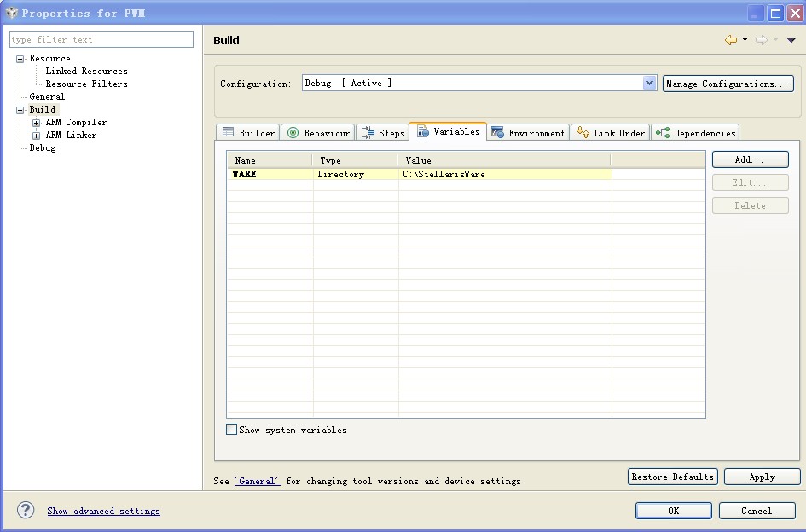This screenshot has width=806, height=532.
Task: Open the Dependencies tab
Action: coord(695,133)
